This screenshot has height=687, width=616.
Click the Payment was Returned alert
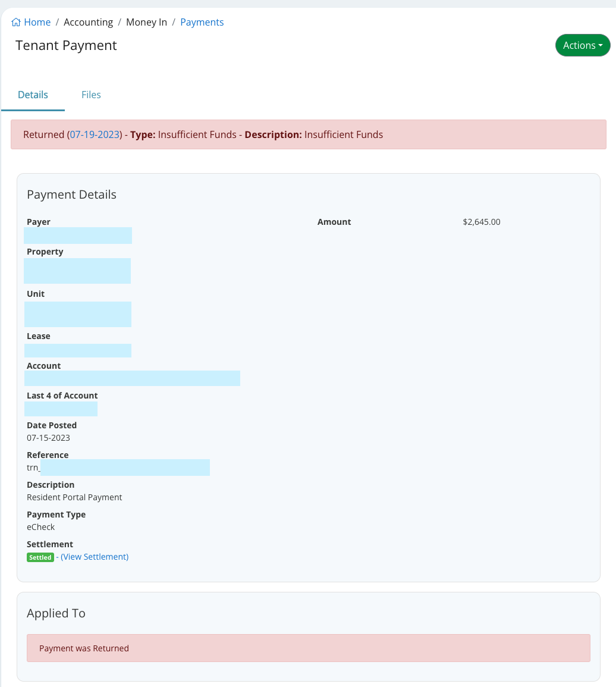coord(308,648)
